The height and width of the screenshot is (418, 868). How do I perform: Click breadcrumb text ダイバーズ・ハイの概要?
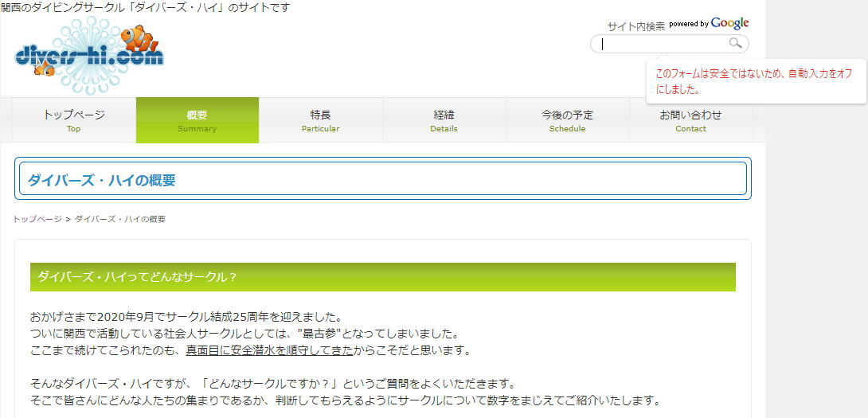[x=119, y=219]
